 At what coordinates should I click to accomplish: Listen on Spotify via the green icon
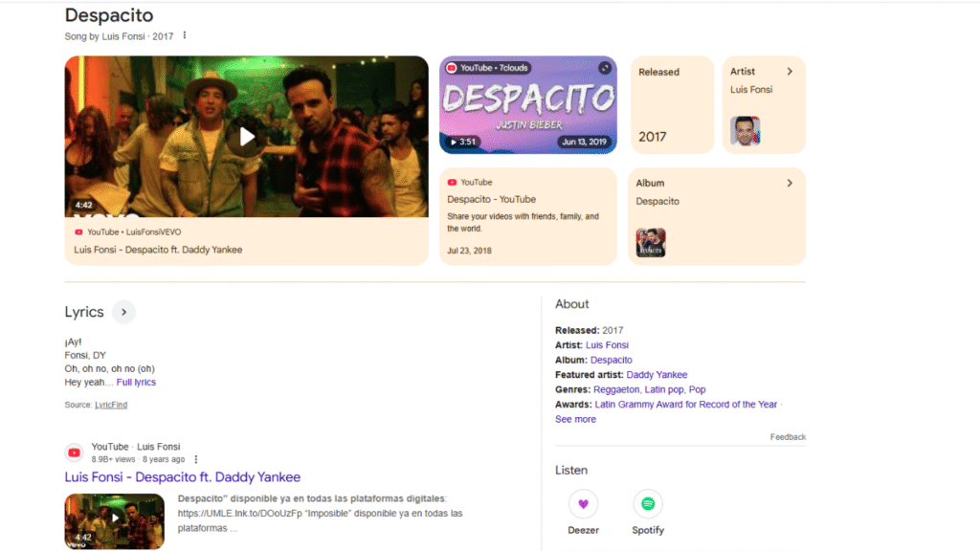coord(648,503)
